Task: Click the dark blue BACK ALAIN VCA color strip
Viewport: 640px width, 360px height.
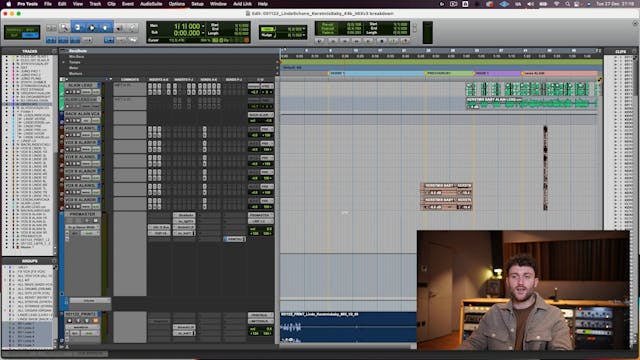Action: coord(62,118)
